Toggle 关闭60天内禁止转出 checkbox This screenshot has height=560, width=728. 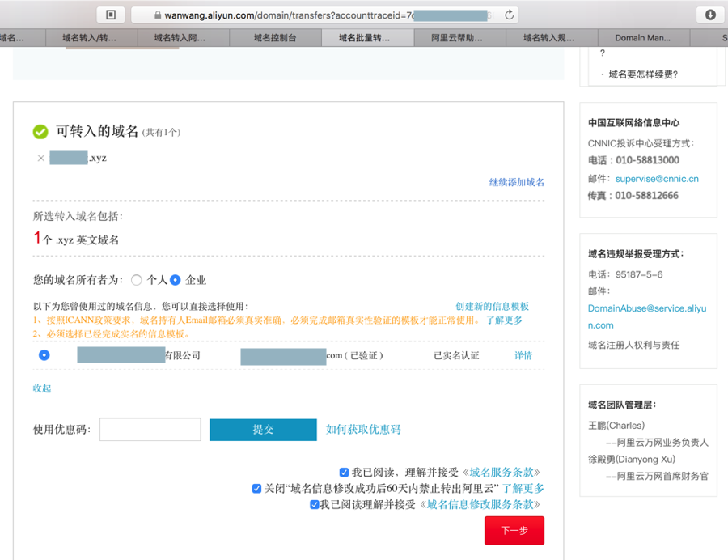click(x=256, y=489)
